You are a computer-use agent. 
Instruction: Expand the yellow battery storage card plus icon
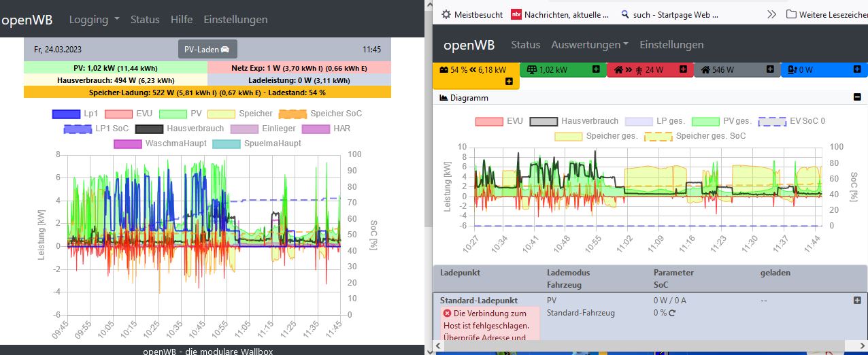pos(509,82)
